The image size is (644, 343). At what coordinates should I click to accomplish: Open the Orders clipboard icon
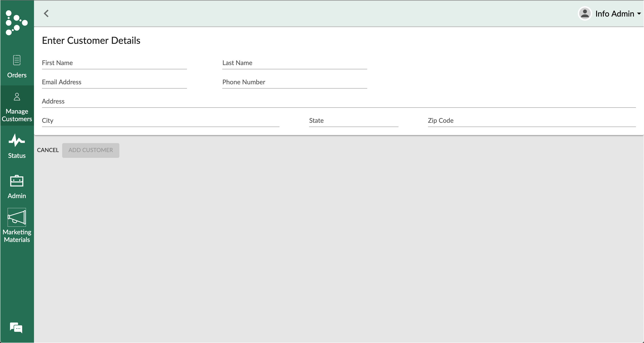[x=17, y=60]
